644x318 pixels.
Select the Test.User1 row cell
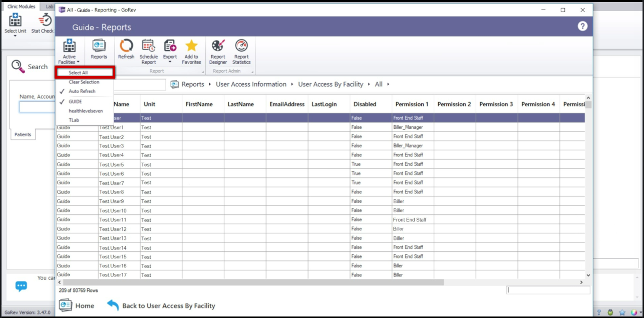coord(119,128)
